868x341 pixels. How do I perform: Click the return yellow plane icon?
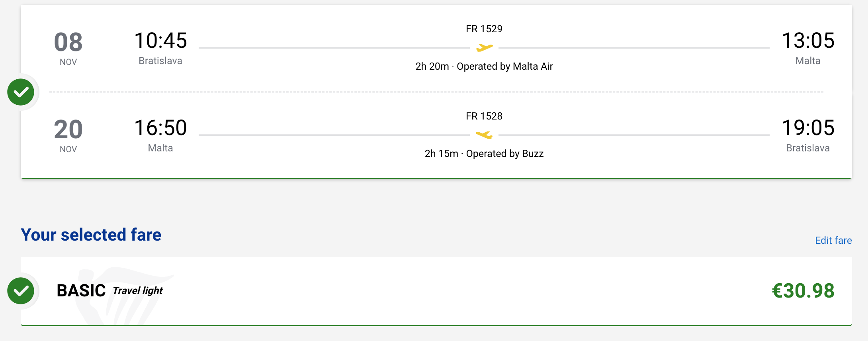[x=484, y=135]
